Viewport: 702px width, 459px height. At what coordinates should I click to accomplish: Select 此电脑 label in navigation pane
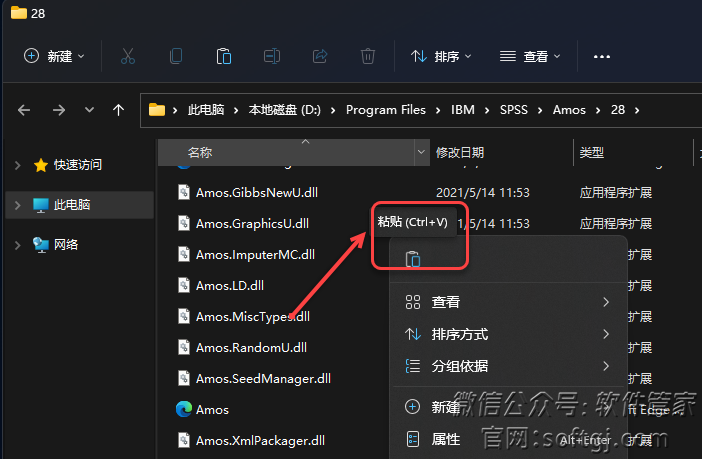72,205
